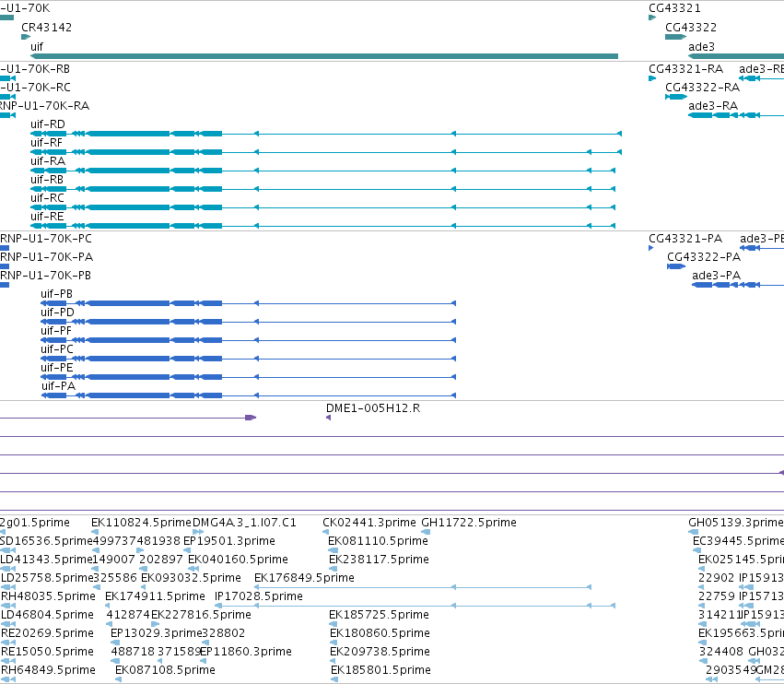Click the EK081110.5prime EST label
The image size is (784, 684).
coord(378,541)
